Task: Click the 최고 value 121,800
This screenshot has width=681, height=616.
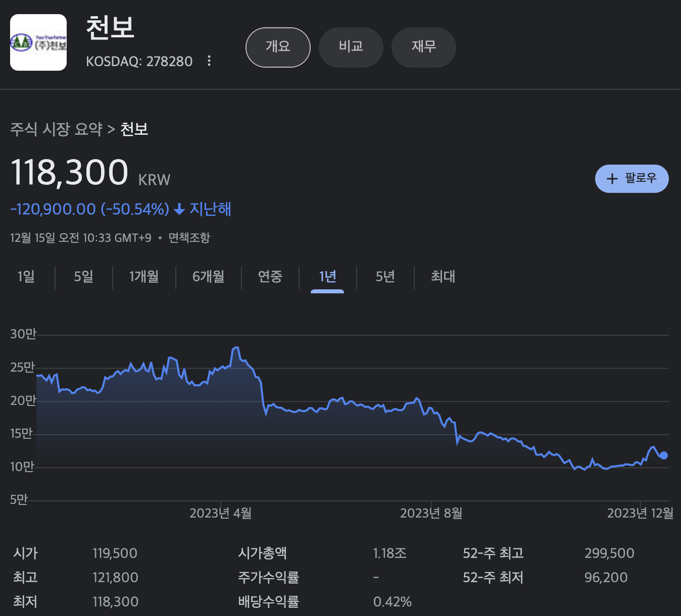Action: tap(115, 578)
